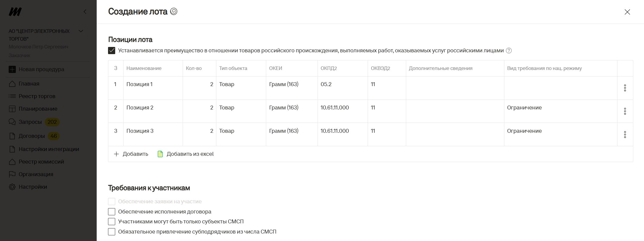Close the Создание лота dialog
644x241 pixels.
pyautogui.click(x=627, y=12)
